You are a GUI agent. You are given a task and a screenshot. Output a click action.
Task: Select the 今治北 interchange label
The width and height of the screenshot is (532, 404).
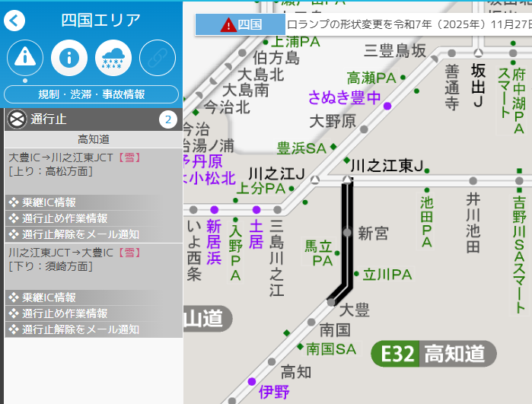227,107
